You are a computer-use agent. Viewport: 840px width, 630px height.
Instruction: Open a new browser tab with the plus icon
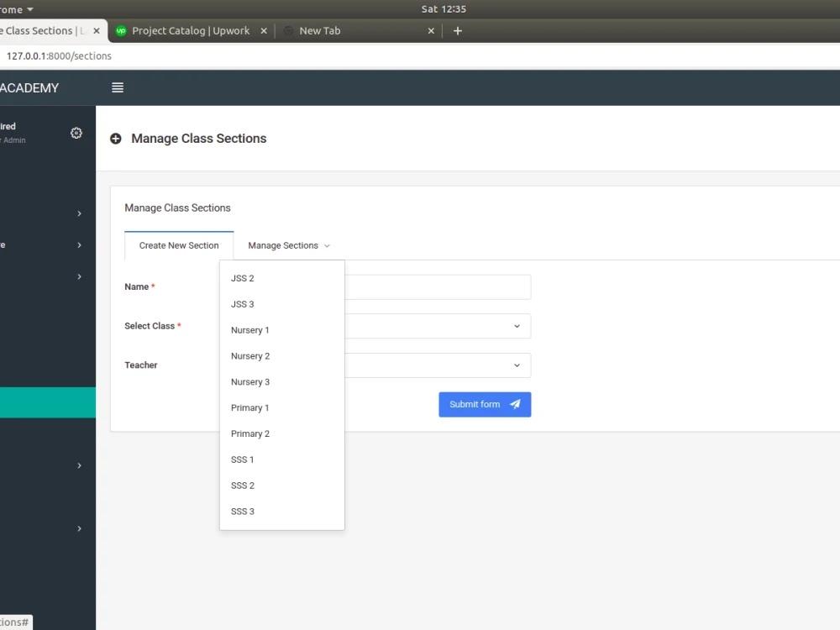[457, 30]
